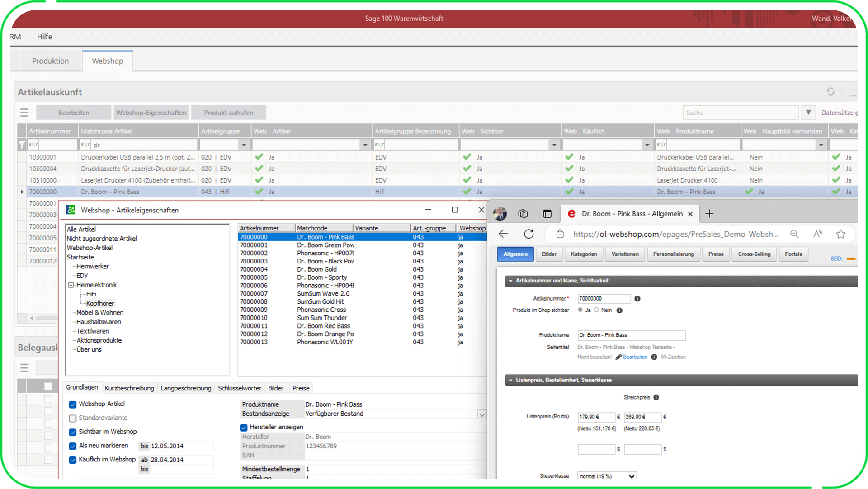Click the filter dropdown arrow beside the Suche field
This screenshot has width=868, height=489.
tap(808, 112)
